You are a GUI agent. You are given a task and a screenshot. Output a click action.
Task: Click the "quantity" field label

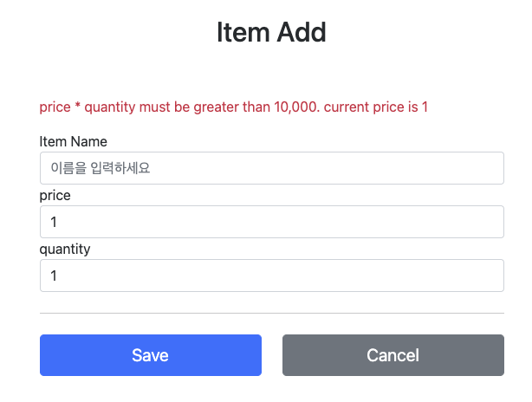click(x=65, y=250)
